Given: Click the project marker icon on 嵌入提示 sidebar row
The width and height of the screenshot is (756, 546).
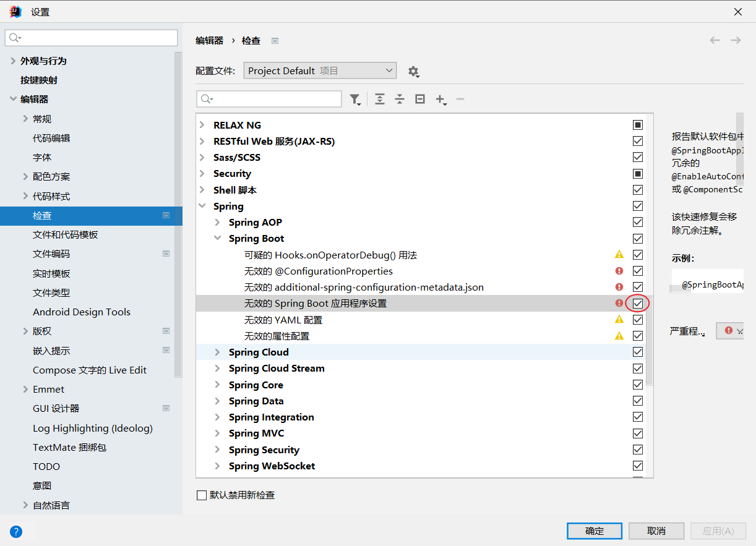Looking at the screenshot, I should click(166, 350).
